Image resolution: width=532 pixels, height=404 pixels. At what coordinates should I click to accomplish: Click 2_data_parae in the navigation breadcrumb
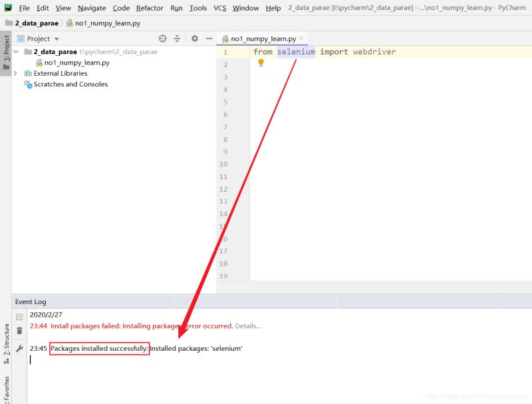(37, 23)
